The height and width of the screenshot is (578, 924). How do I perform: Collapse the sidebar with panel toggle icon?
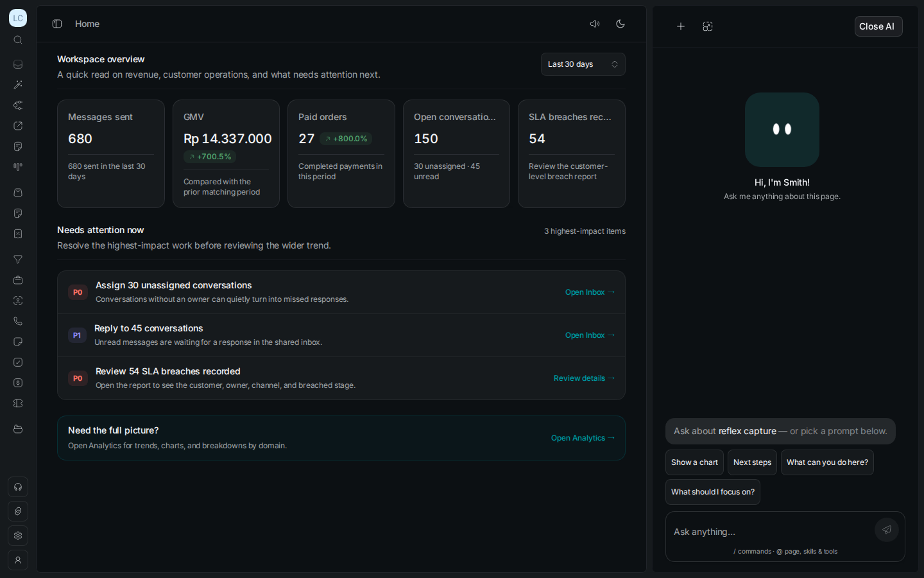coord(57,24)
